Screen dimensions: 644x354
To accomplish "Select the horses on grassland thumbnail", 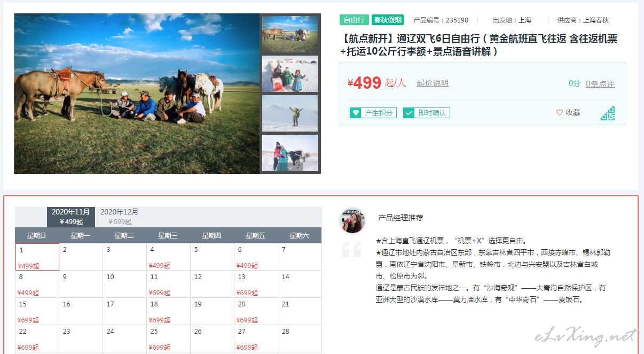I will click(x=290, y=34).
